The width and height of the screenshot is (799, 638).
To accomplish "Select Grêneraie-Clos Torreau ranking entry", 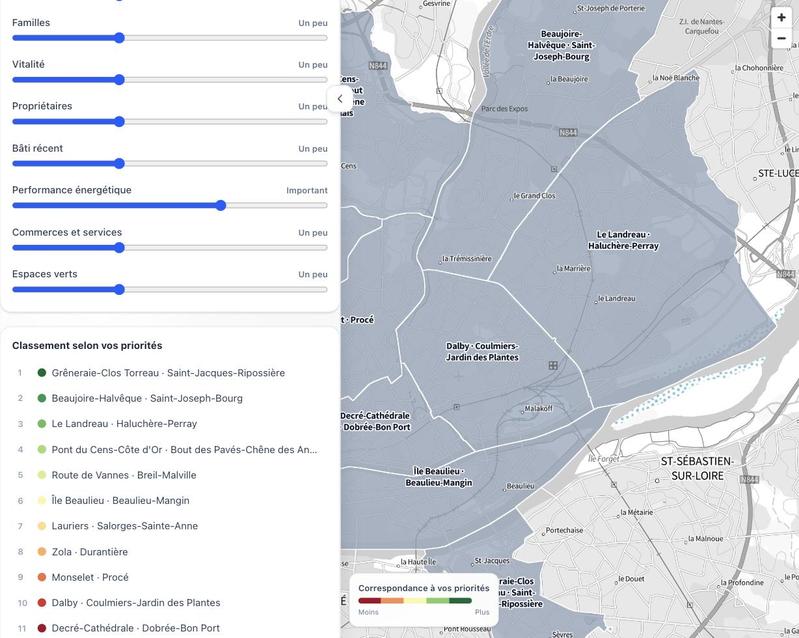I will click(170, 373).
